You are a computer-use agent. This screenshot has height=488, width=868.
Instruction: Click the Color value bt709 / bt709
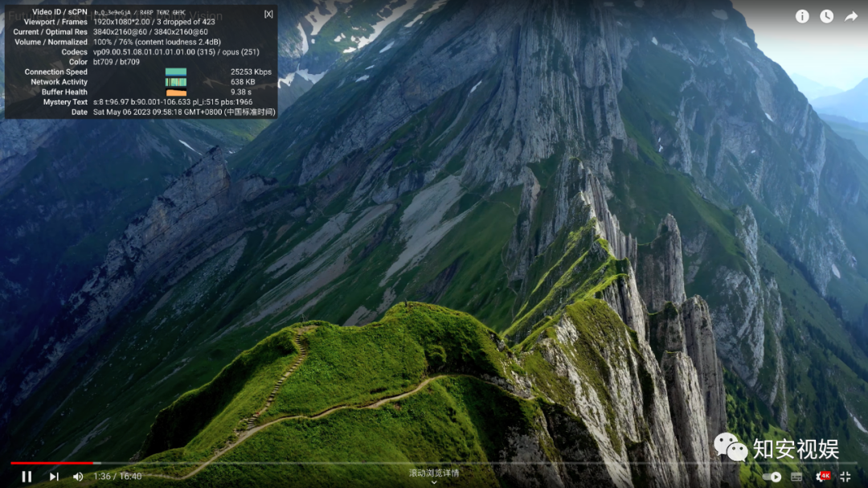tap(117, 62)
